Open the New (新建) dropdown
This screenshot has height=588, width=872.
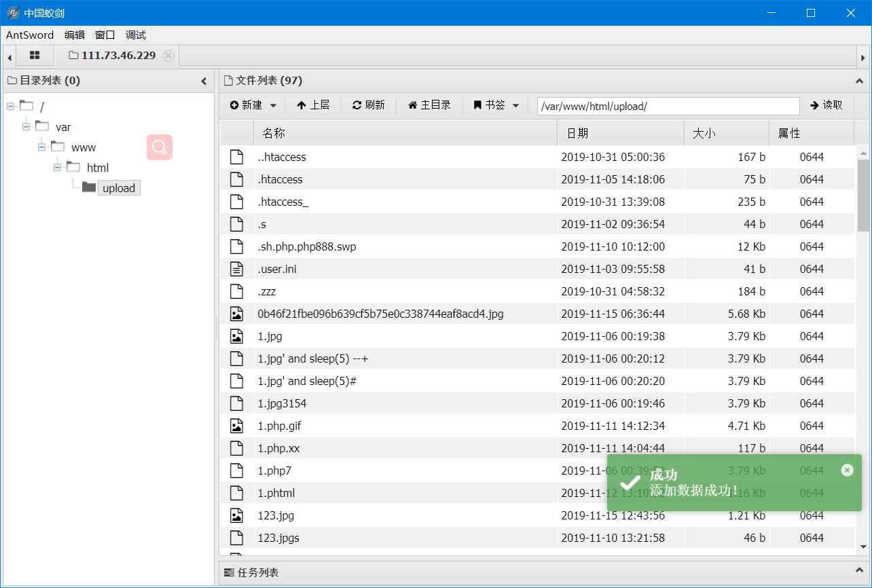(253, 105)
